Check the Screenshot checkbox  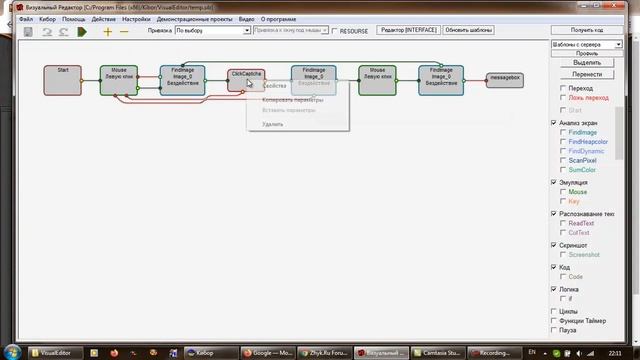563,255
